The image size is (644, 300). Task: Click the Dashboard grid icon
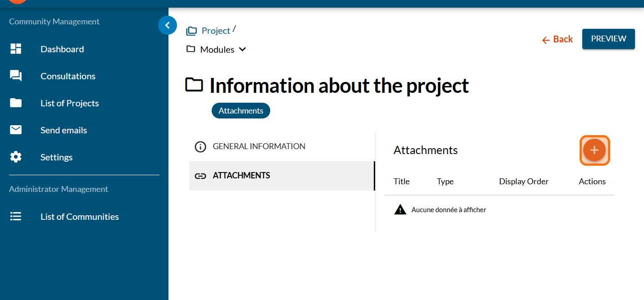click(16, 49)
